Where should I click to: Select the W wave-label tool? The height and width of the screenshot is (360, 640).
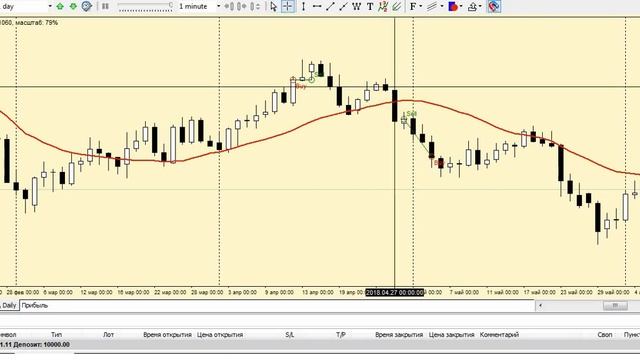pos(357,7)
